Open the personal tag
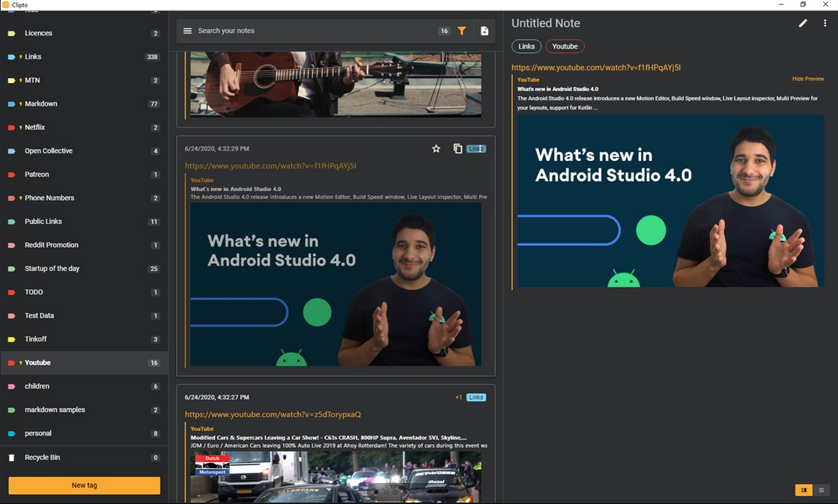 click(x=84, y=433)
